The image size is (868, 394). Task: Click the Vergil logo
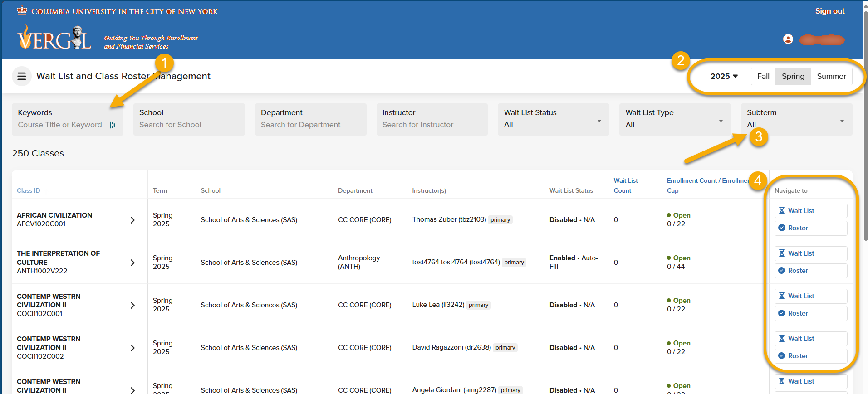54,38
